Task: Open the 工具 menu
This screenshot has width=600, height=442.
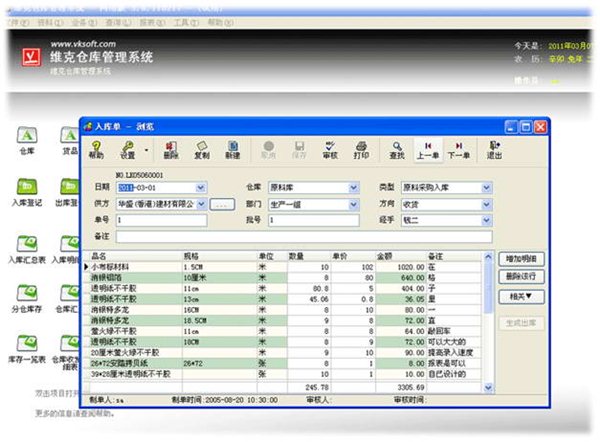Action: click(x=186, y=23)
